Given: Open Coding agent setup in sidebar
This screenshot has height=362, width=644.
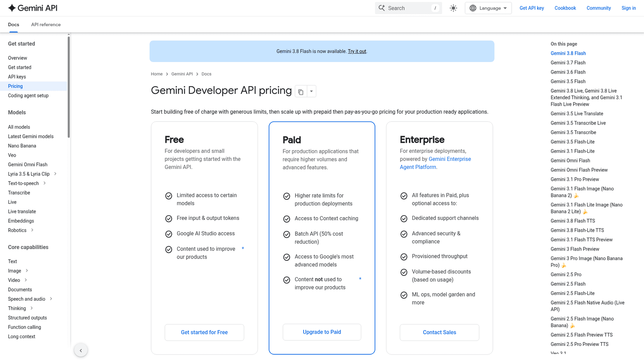Looking at the screenshot, I should coord(28,96).
